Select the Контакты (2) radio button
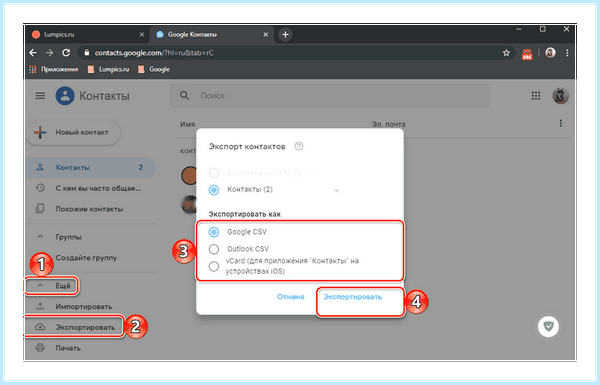 point(214,190)
